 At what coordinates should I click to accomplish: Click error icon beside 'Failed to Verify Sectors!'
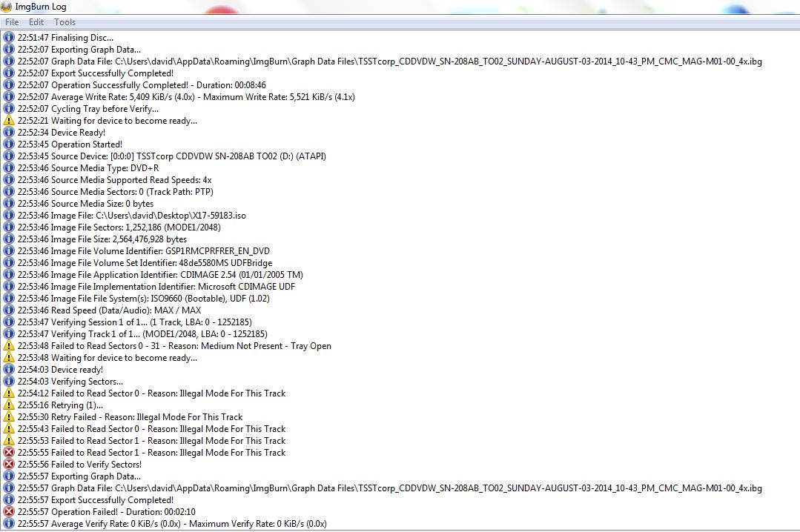coord(9,464)
